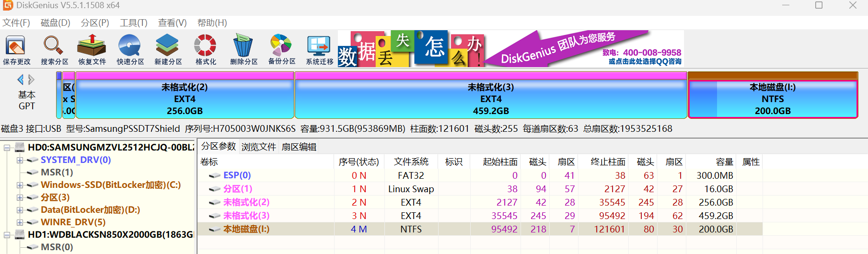
Task: Open the 帮助(H) menu
Action: coord(212,23)
